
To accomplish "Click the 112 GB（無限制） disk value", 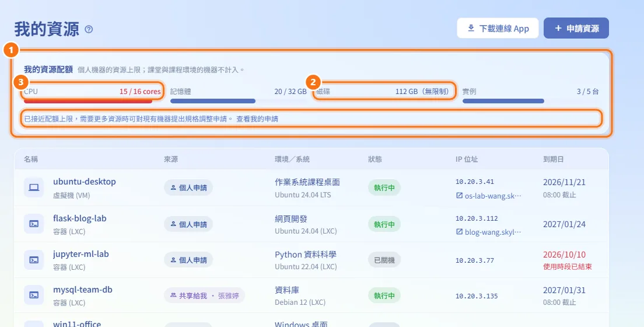I will point(422,91).
